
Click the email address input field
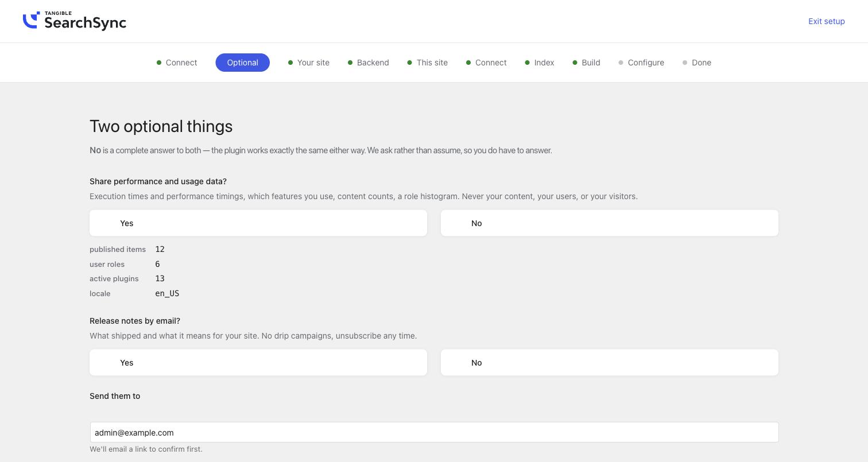coord(434,432)
